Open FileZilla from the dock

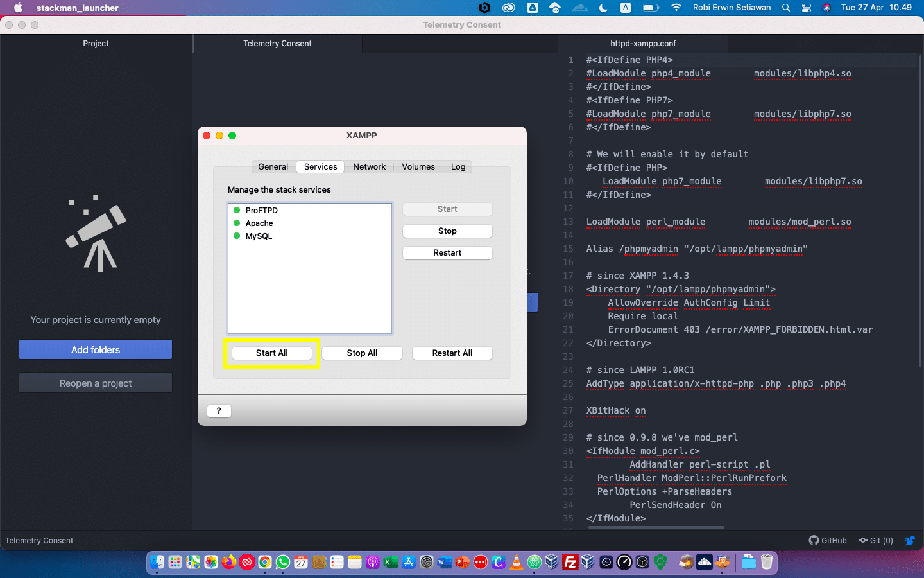click(570, 563)
